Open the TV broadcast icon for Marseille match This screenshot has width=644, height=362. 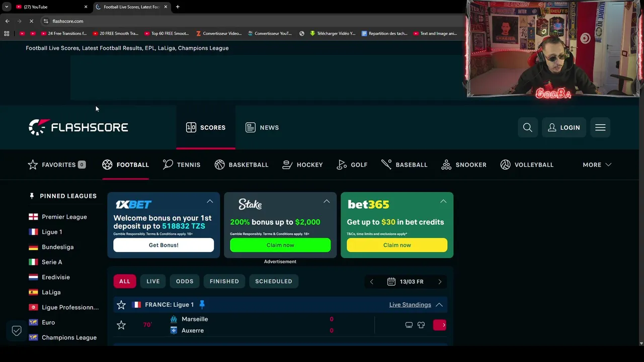409,325
